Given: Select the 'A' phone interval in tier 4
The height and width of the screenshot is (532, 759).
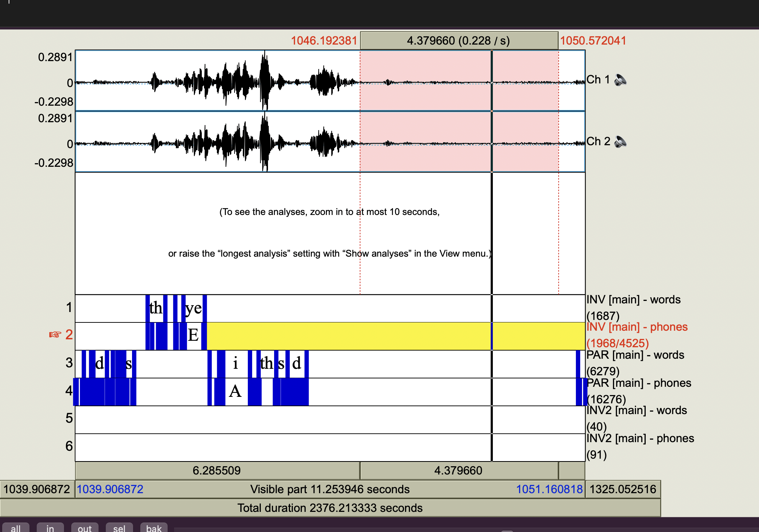Looking at the screenshot, I should click(x=236, y=391).
